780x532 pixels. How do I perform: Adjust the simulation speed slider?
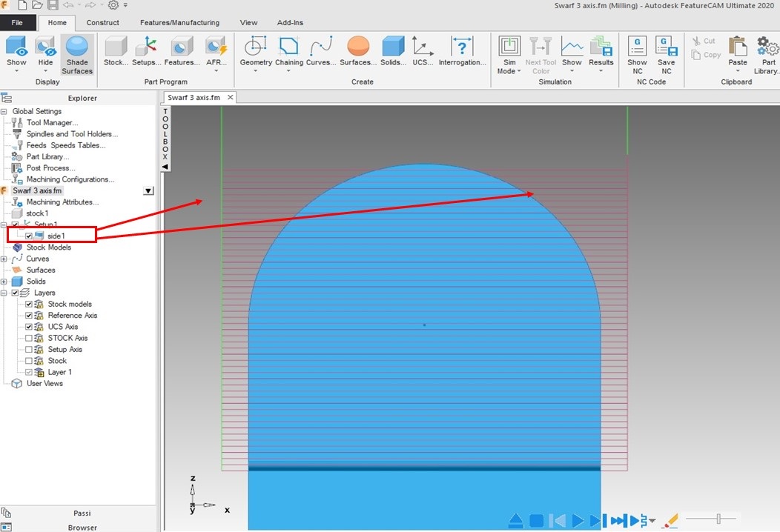tap(718, 519)
